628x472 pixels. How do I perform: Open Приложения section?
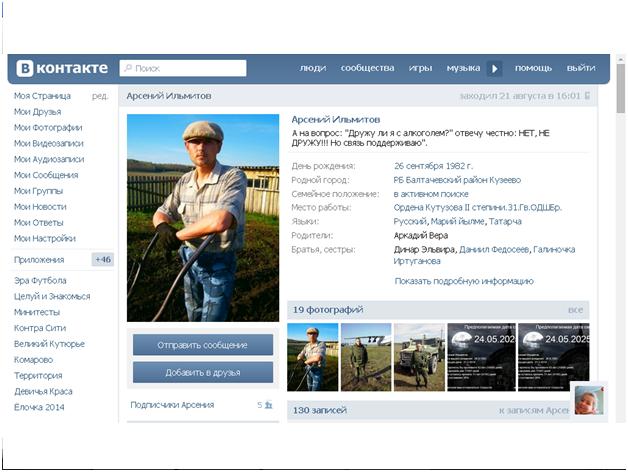coord(39,260)
